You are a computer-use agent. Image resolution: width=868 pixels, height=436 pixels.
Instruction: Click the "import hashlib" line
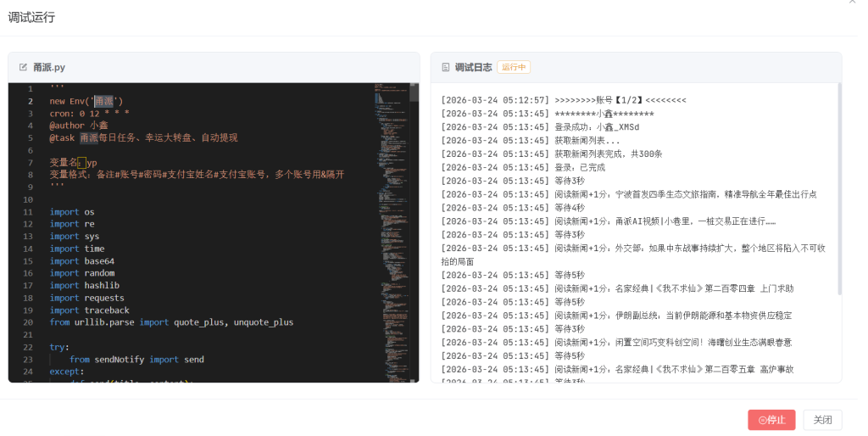[85, 285]
